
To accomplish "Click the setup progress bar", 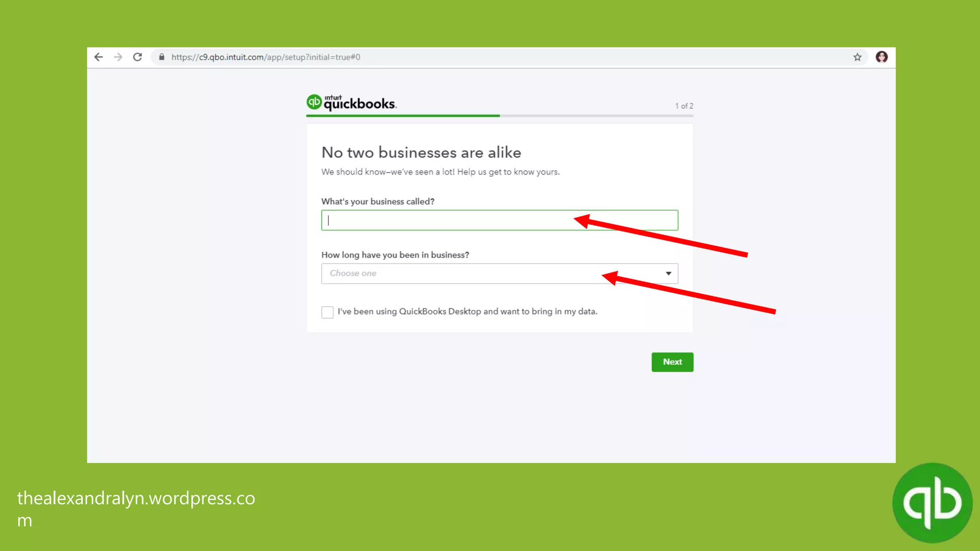I will coord(500,116).
